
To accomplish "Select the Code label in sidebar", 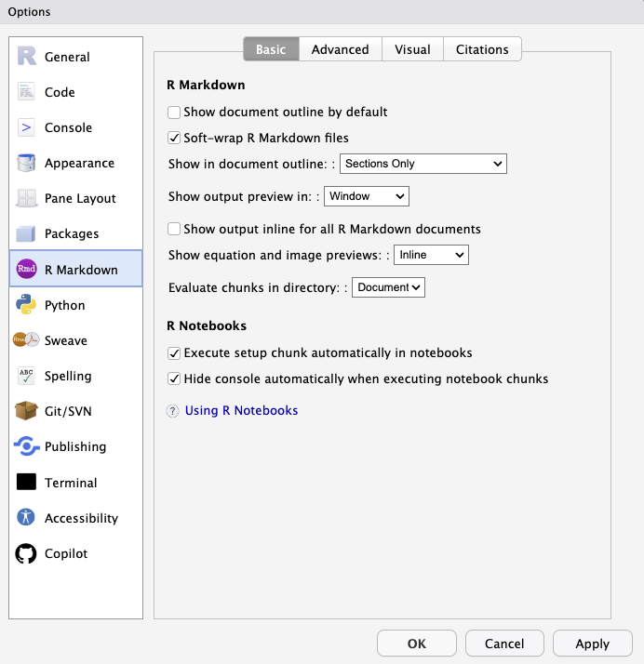I will click(x=60, y=92).
